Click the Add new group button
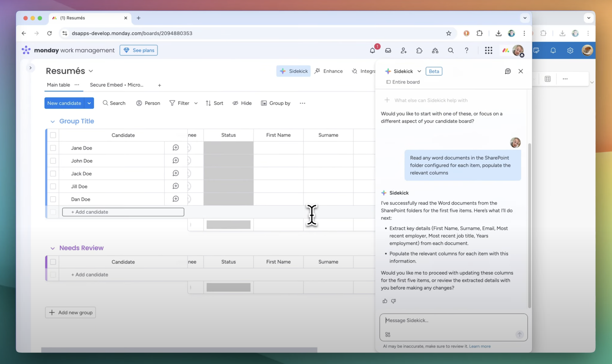The height and width of the screenshot is (364, 612). [70, 313]
